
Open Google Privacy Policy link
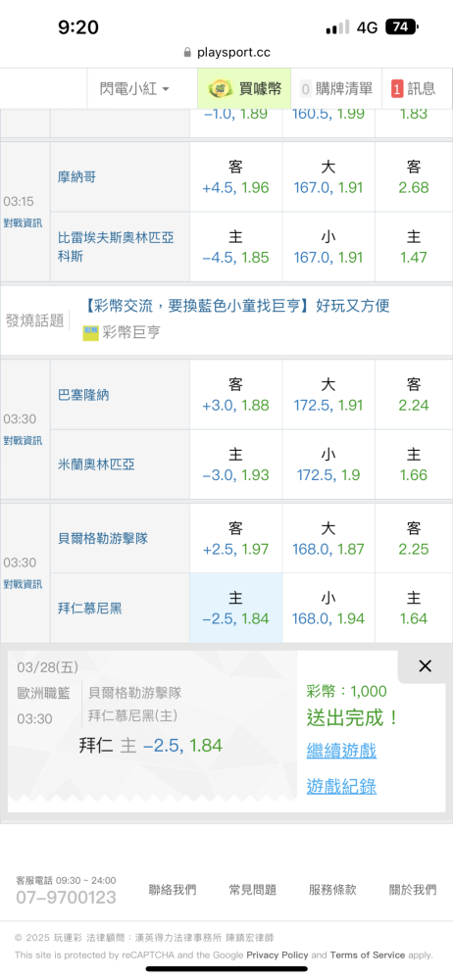point(277,955)
